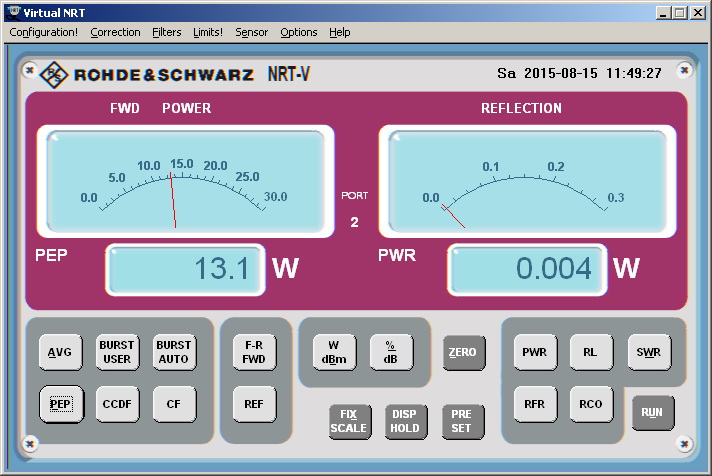712x476 pixels.
Task: Select RCO reflection coefficient mode
Action: tap(591, 404)
